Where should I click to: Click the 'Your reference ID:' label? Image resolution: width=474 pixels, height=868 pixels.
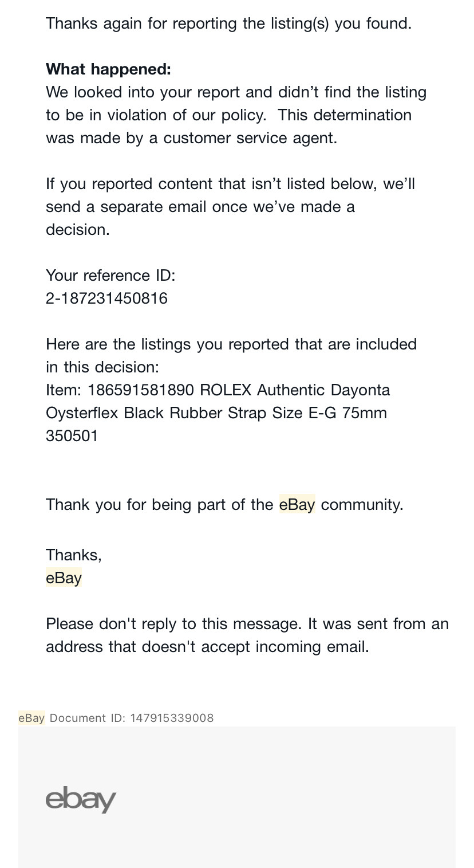110,276
